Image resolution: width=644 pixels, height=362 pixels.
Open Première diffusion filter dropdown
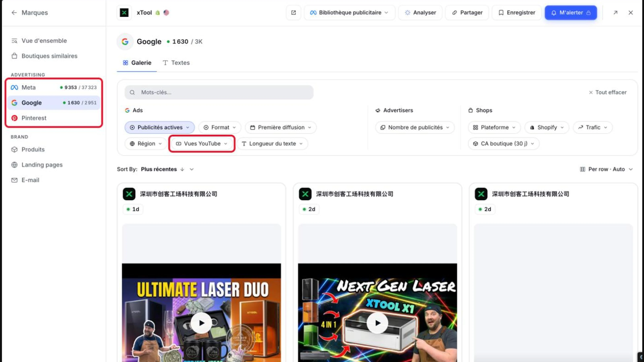pos(281,128)
